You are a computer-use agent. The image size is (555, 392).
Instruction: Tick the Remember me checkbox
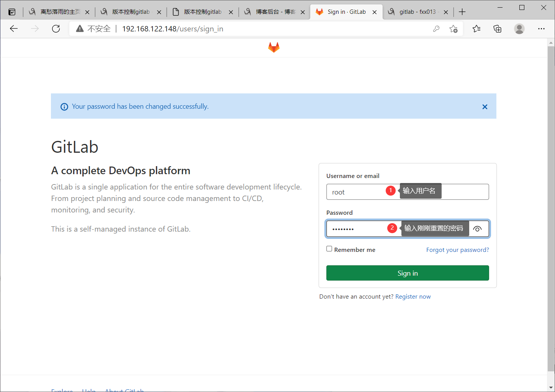[x=329, y=249]
